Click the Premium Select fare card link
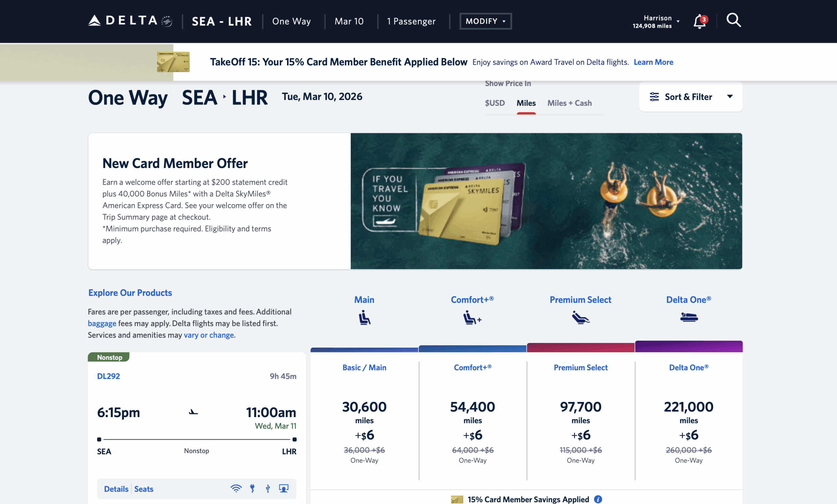The width and height of the screenshot is (837, 504). coord(581,367)
